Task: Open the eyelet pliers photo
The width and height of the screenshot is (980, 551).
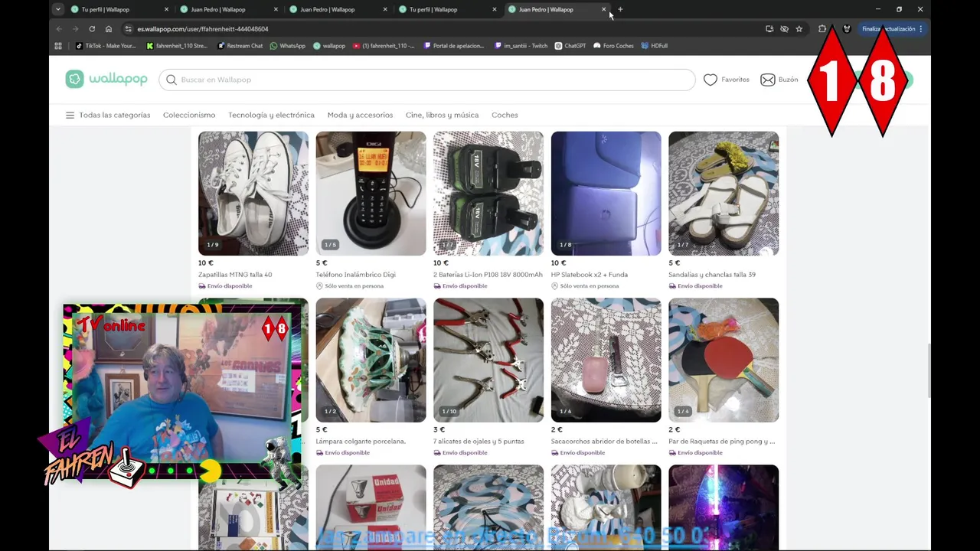Action: (x=488, y=360)
